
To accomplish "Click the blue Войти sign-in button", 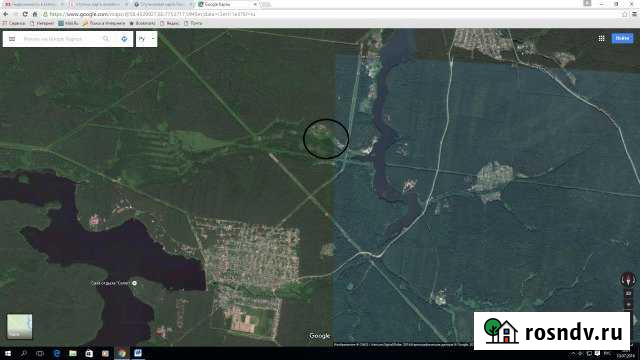I will tap(622, 38).
